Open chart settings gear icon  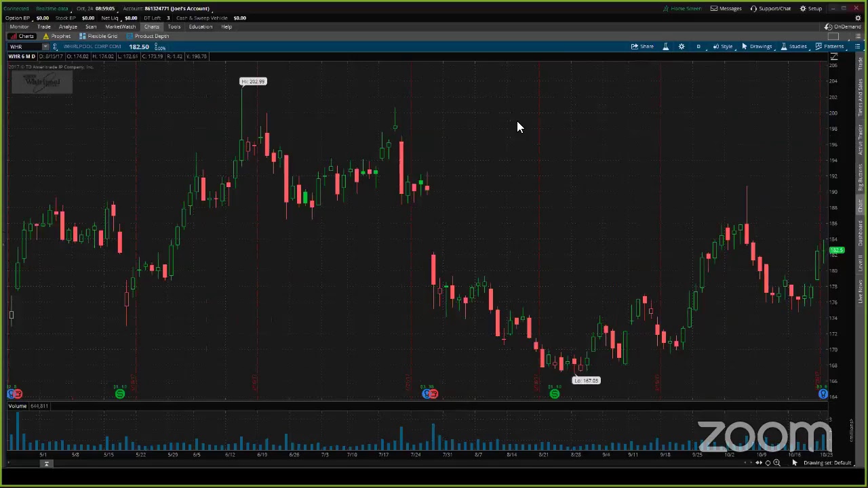682,46
